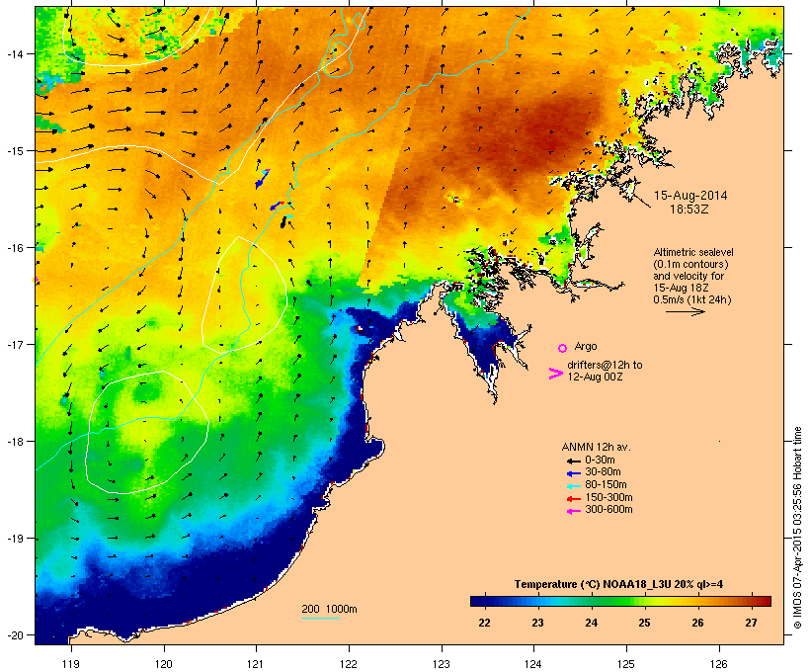The width and height of the screenshot is (810, 672).
Task: Click the colorbar tick label 22
Action: (484, 623)
